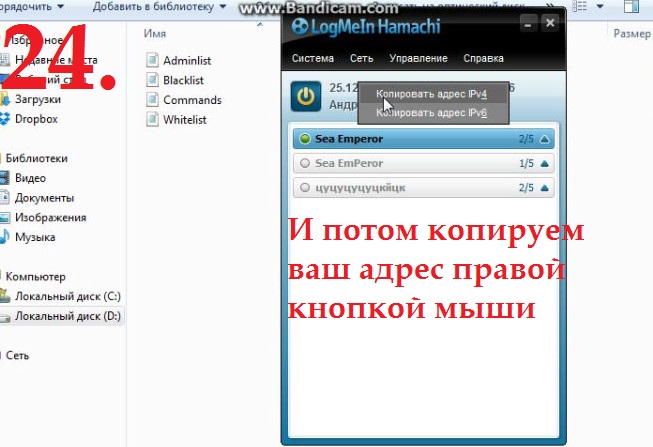Open Видео library
Image resolution: width=653 pixels, height=447 pixels.
tap(30, 178)
